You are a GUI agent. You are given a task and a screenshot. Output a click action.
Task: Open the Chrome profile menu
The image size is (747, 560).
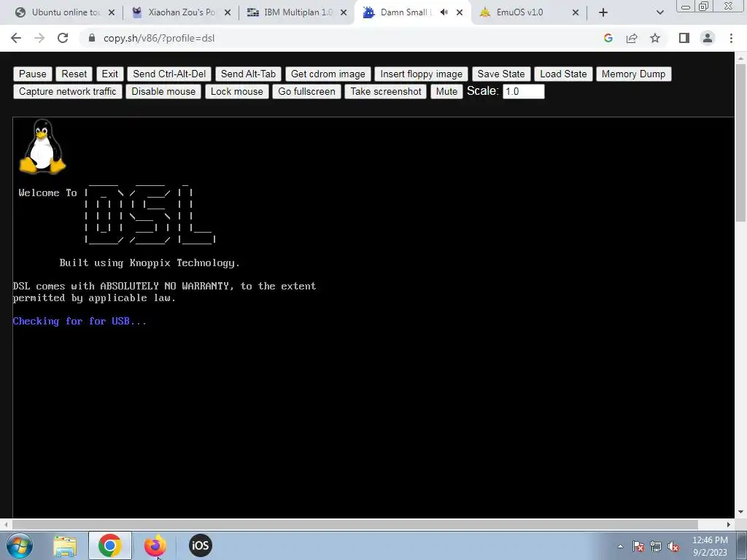click(x=708, y=38)
